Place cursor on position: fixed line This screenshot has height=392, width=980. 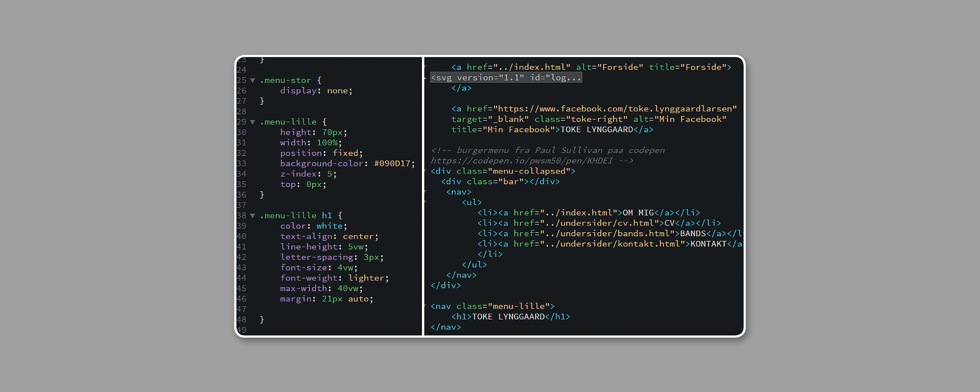[x=321, y=153]
